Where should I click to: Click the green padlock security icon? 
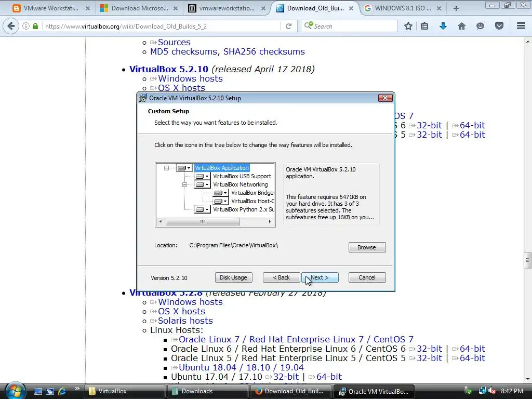pyautogui.click(x=35, y=26)
